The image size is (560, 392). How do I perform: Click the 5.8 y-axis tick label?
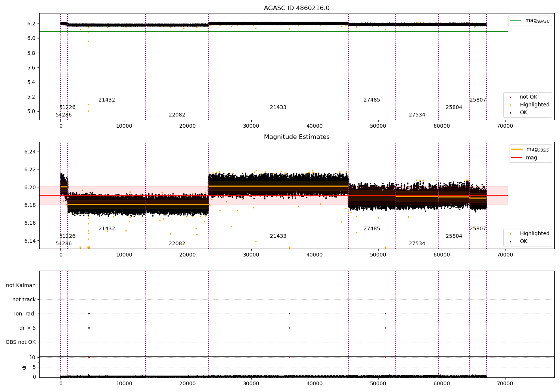(x=31, y=53)
